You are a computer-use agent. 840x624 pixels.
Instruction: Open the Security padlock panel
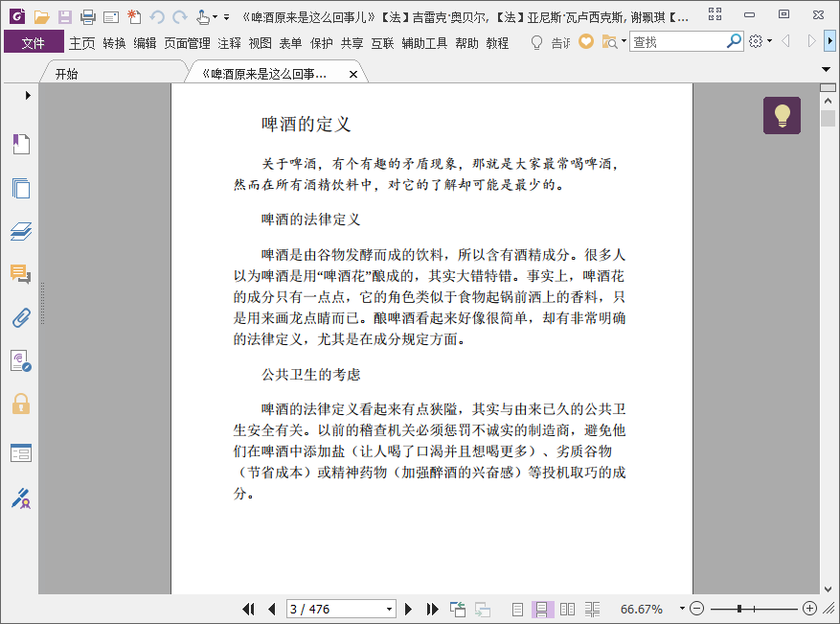coord(21,404)
